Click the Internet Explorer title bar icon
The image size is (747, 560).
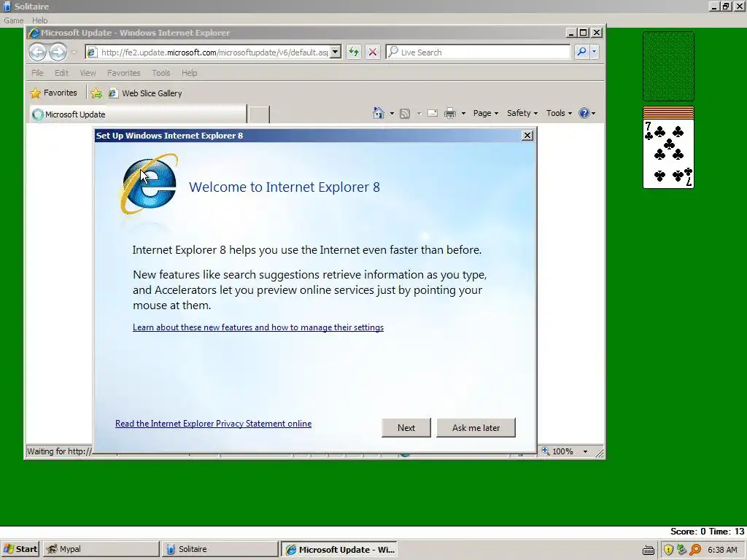[x=34, y=33]
